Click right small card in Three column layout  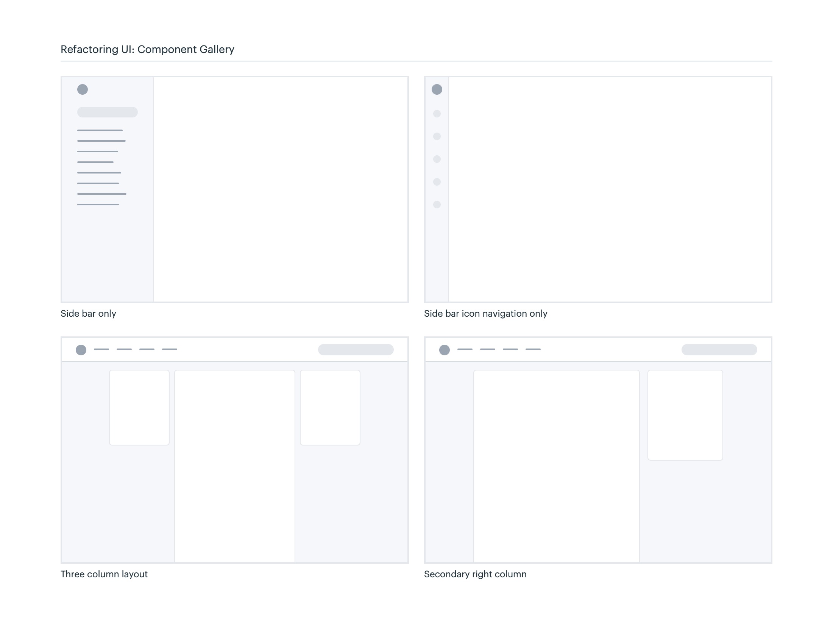pos(330,407)
